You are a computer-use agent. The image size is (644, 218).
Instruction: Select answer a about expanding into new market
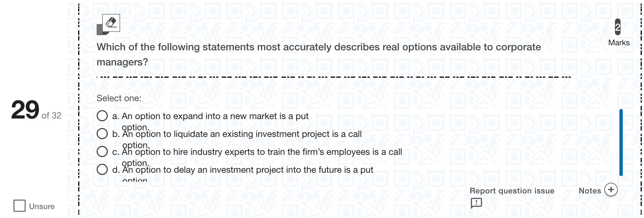pyautogui.click(x=102, y=116)
